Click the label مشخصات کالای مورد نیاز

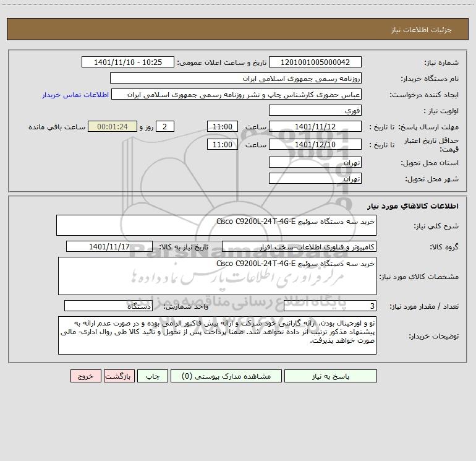[419, 277]
